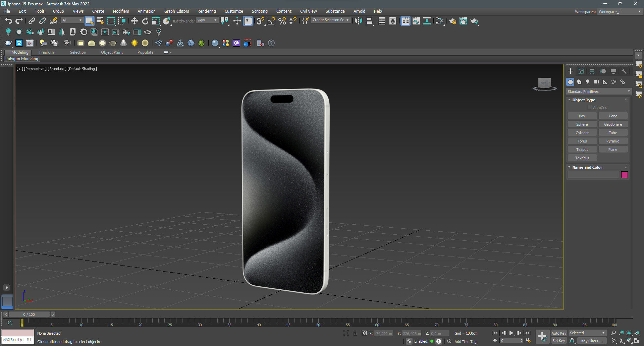
Task: Switch to the Hierarchy panel tab
Action: coord(592,71)
